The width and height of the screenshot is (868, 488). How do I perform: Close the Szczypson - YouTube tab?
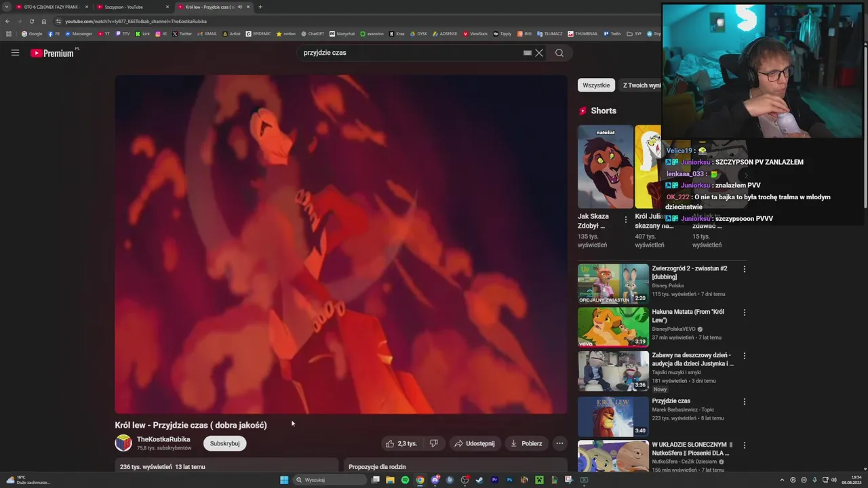click(x=167, y=7)
